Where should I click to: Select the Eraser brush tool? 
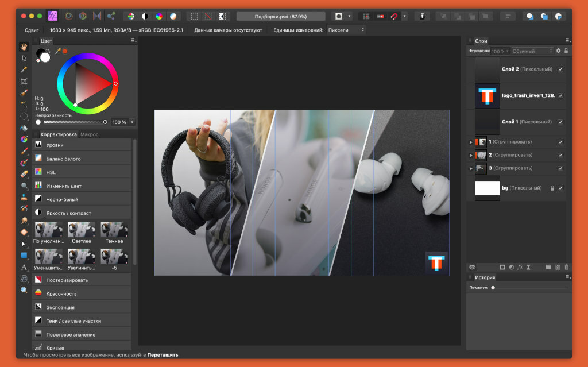[x=24, y=174]
